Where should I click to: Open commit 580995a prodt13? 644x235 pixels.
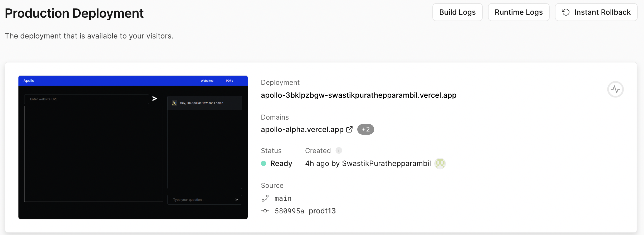(305, 211)
